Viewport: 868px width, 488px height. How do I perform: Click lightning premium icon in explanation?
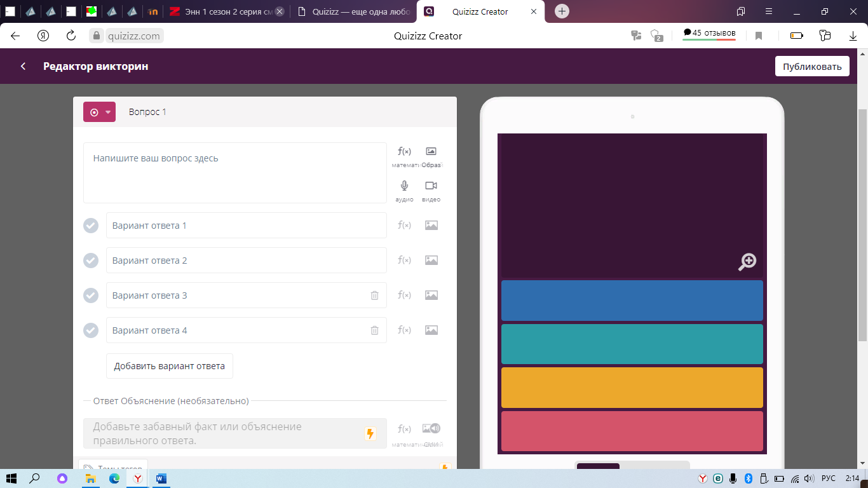coord(370,433)
